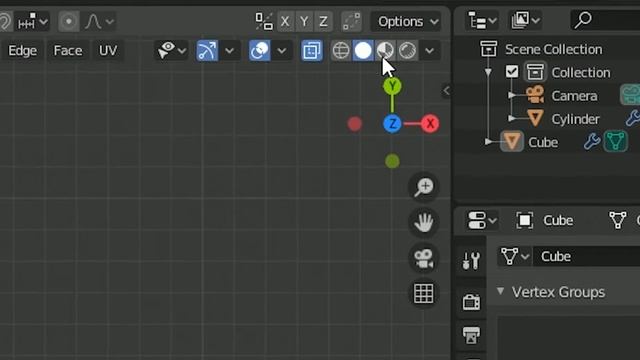
Task: Open outliner display mode dropdown
Action: click(525, 20)
